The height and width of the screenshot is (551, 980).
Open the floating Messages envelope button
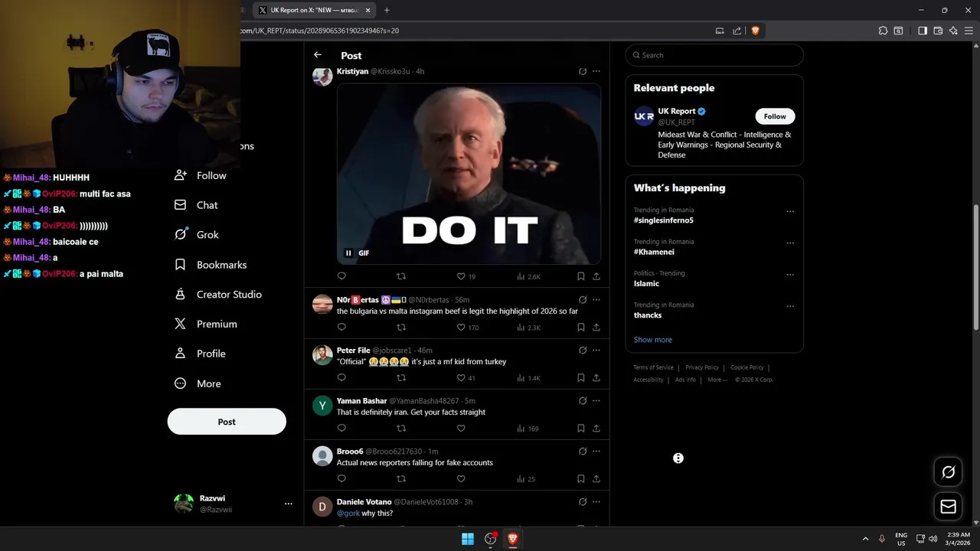pos(949,507)
